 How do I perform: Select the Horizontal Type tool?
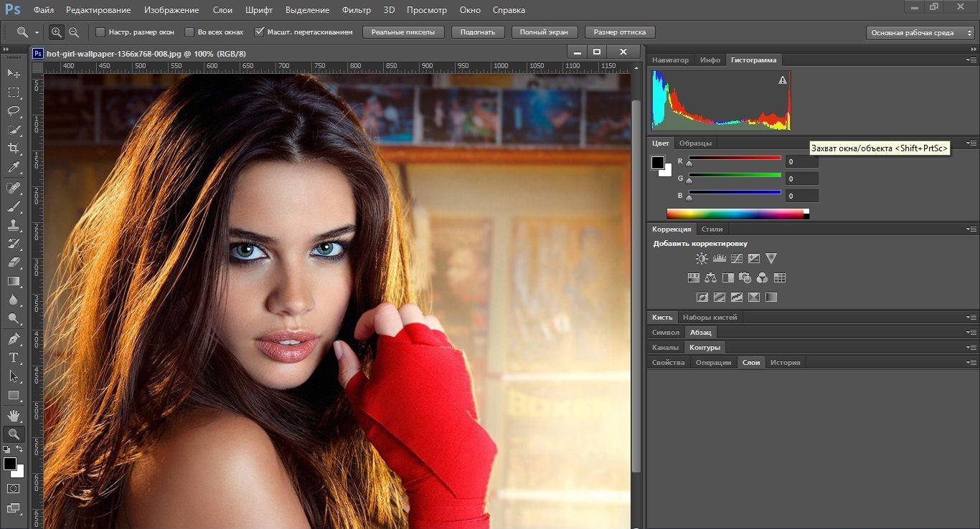[x=14, y=358]
